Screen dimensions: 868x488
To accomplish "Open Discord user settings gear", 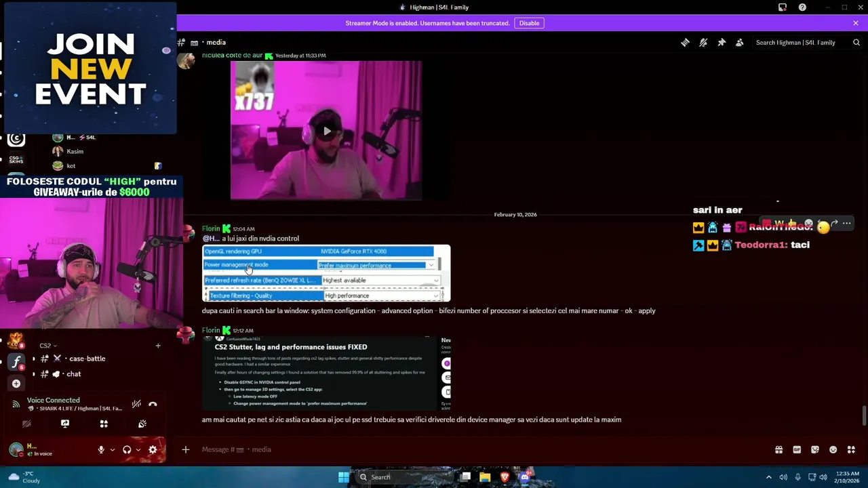I will click(153, 449).
